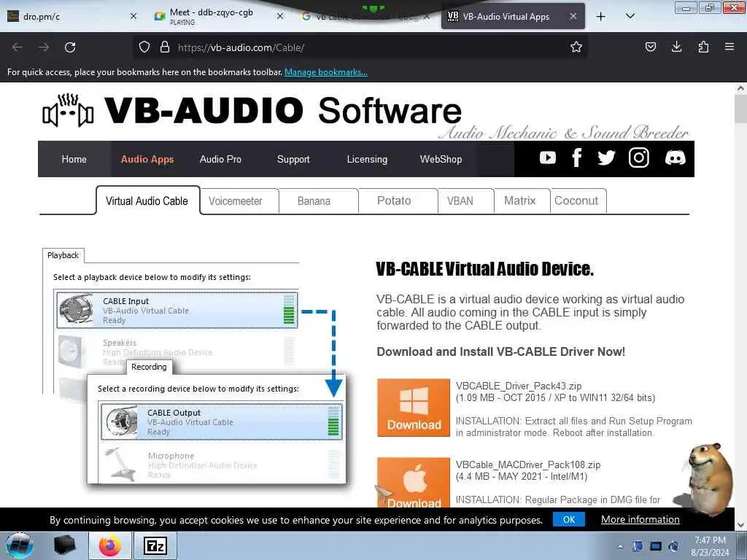The image size is (747, 560).
Task: Reload the page with the refresh icon
Action: 70,47
